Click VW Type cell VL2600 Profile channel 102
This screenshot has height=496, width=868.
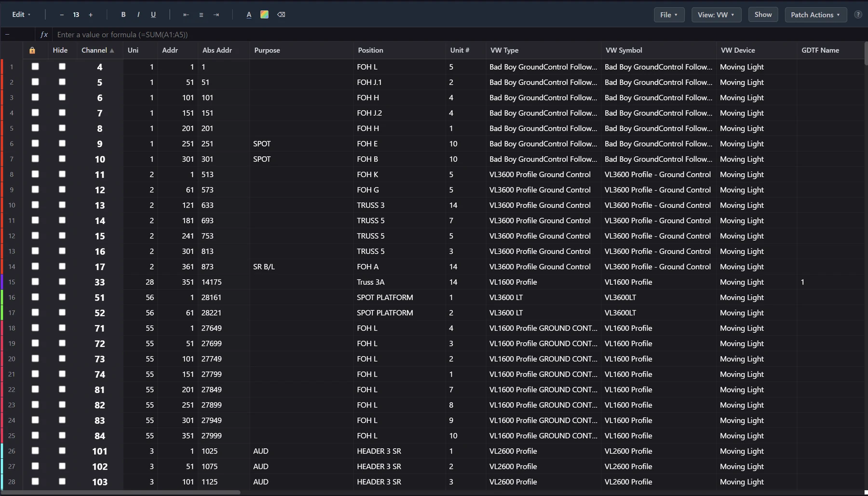543,466
